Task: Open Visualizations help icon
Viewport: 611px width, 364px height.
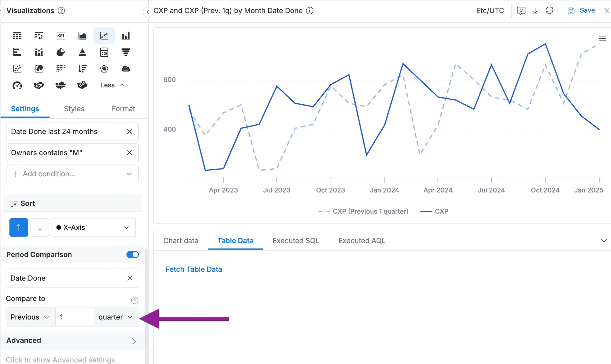Action: pyautogui.click(x=61, y=11)
